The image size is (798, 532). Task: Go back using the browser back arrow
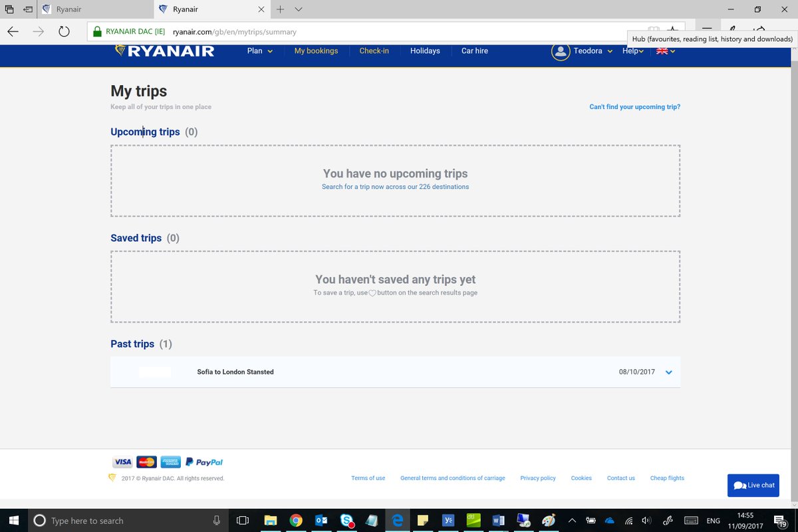[x=13, y=31]
